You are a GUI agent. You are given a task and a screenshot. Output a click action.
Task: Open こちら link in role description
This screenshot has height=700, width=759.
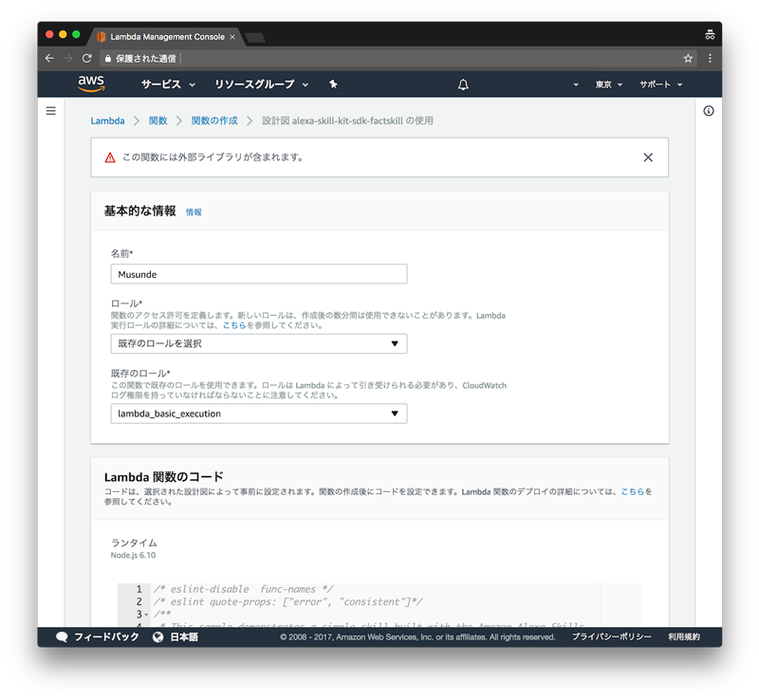tap(234, 325)
